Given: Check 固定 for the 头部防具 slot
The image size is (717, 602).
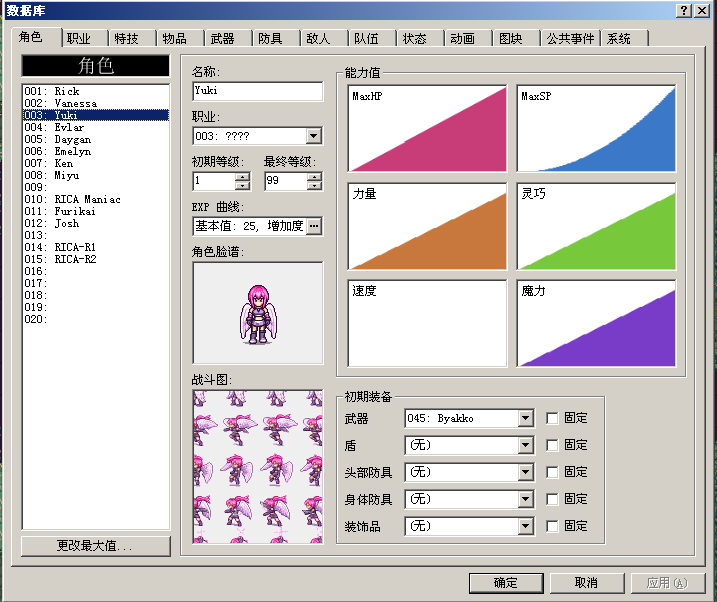Looking at the screenshot, I should click(x=552, y=472).
